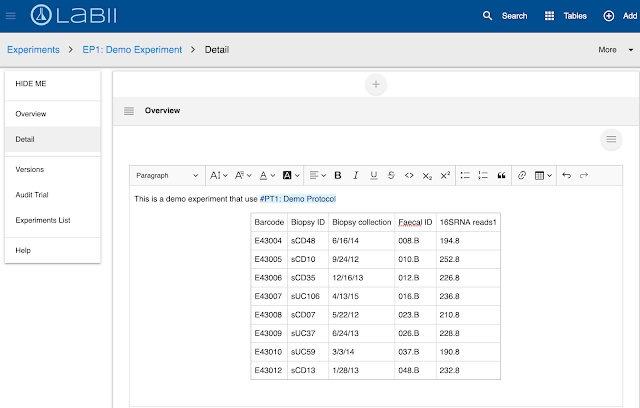Select Audit Trial in the sidebar
Image resolution: width=640 pixels, height=408 pixels.
34,195
